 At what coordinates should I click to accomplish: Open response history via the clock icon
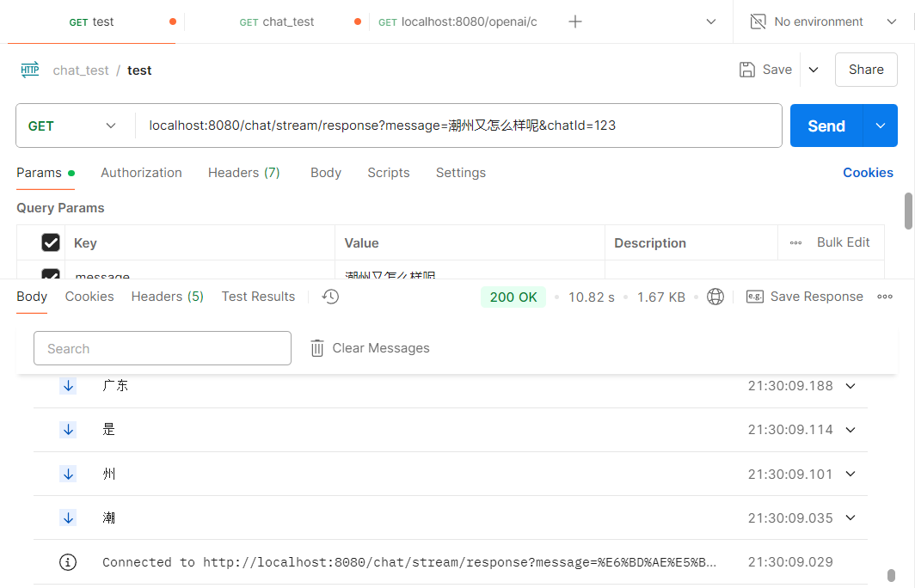(x=329, y=297)
